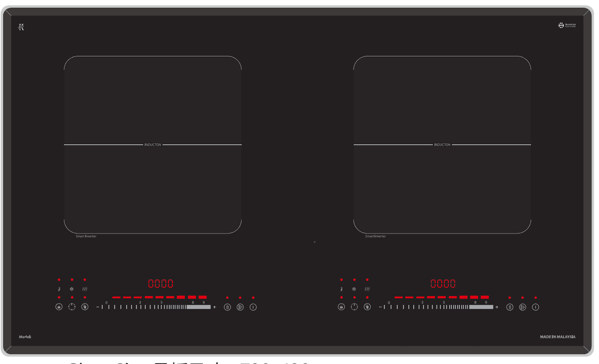599x364 pixels.
Task: Click the Model label text
Action: point(25,336)
